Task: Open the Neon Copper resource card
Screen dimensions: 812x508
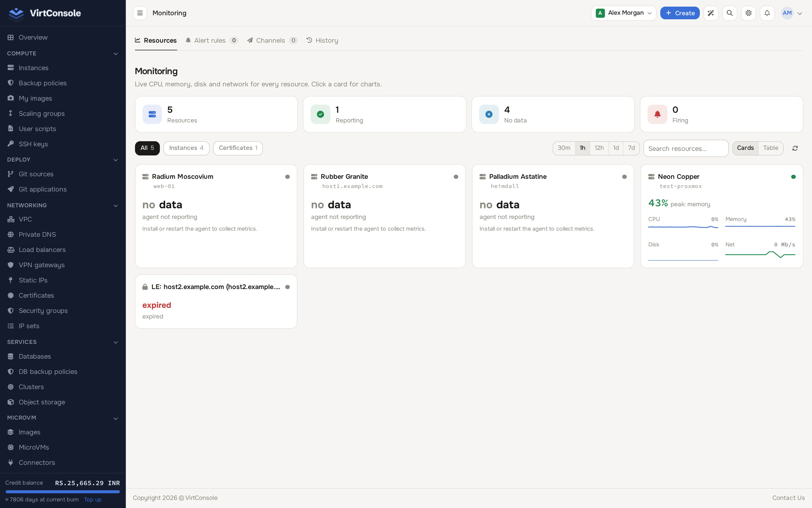Action: 721,216
